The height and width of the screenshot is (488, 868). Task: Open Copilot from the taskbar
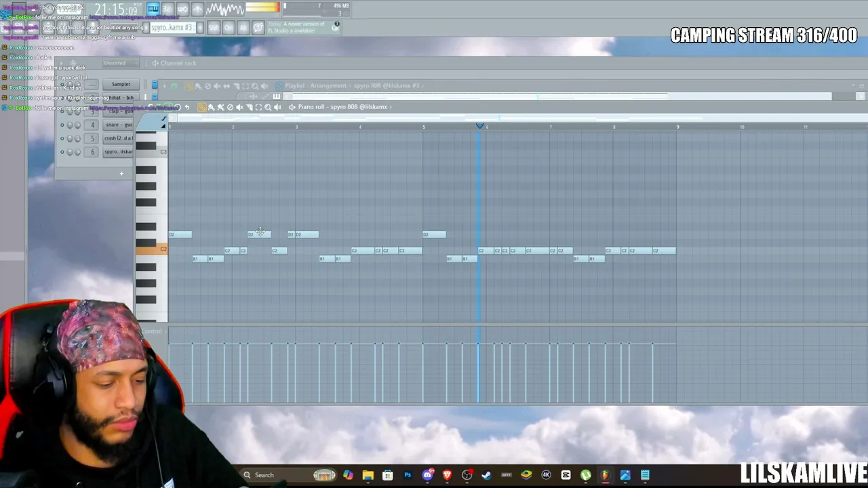tap(348, 475)
